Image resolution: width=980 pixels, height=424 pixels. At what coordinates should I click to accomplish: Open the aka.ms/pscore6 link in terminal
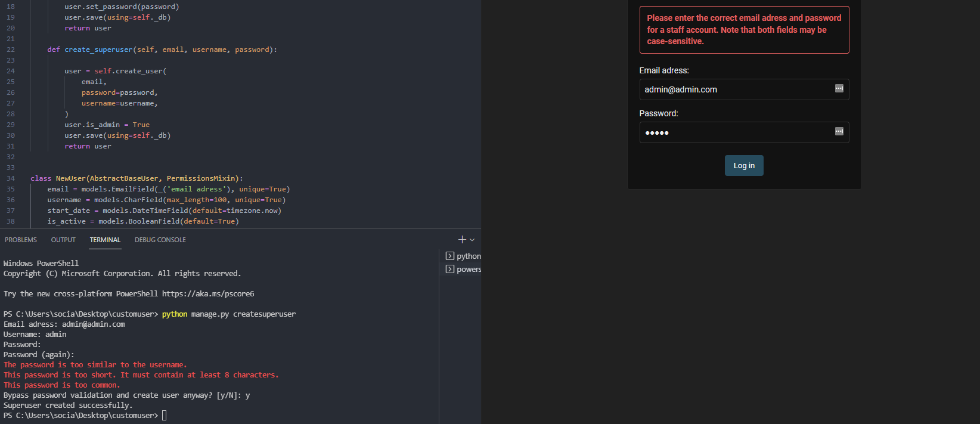[208, 294]
